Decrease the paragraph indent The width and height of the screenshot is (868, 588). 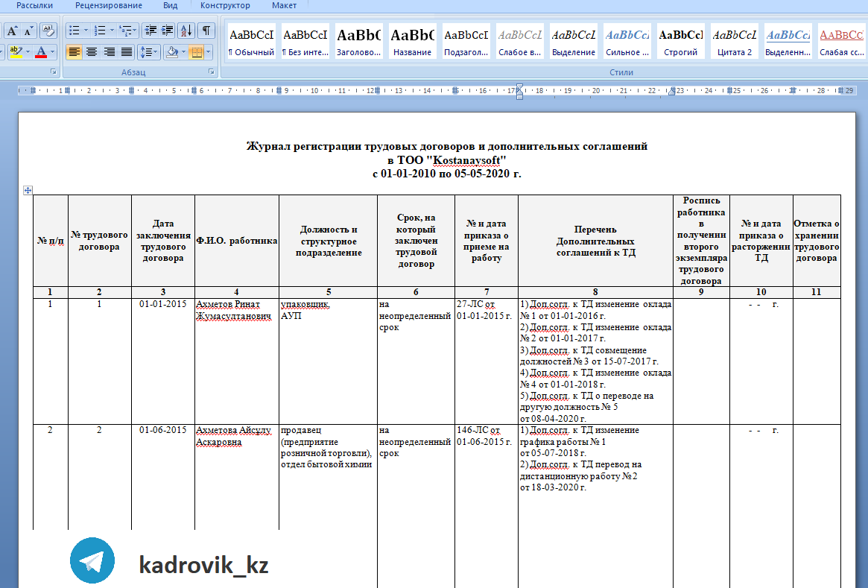tap(150, 31)
